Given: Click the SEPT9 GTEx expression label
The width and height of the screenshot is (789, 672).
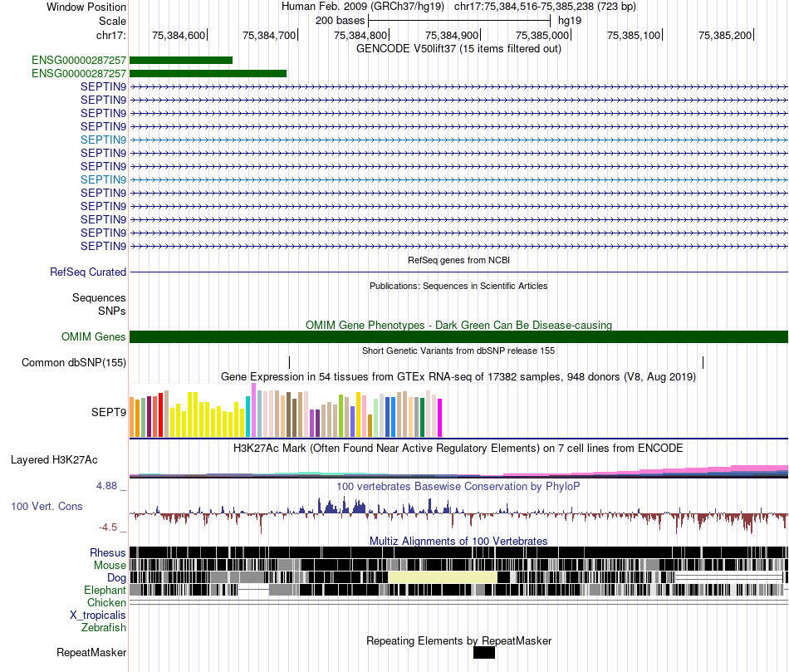Looking at the screenshot, I should 109,412.
